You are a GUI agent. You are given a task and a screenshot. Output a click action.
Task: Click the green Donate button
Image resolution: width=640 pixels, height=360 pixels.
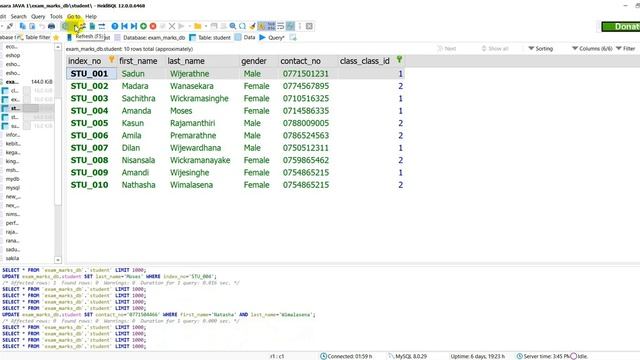[620, 27]
